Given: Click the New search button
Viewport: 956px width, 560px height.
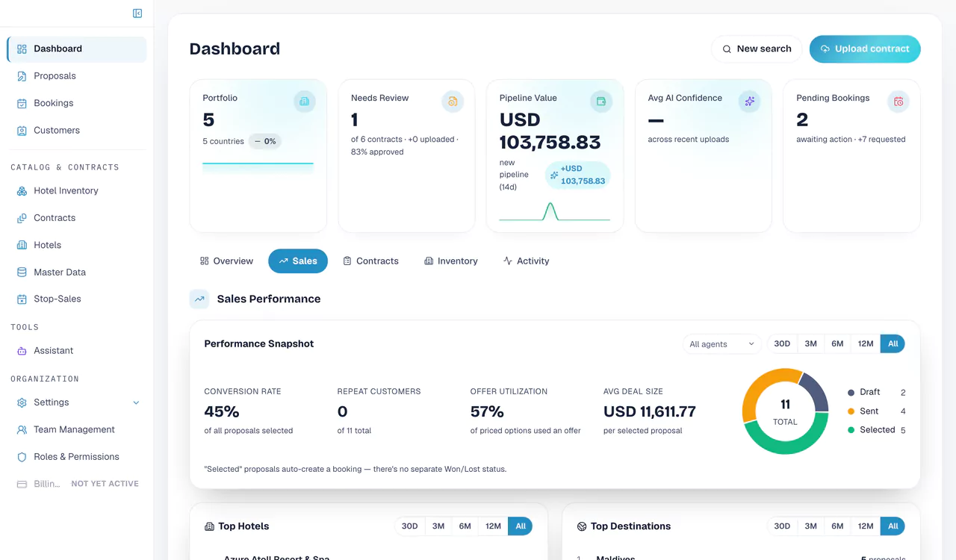Looking at the screenshot, I should [757, 49].
